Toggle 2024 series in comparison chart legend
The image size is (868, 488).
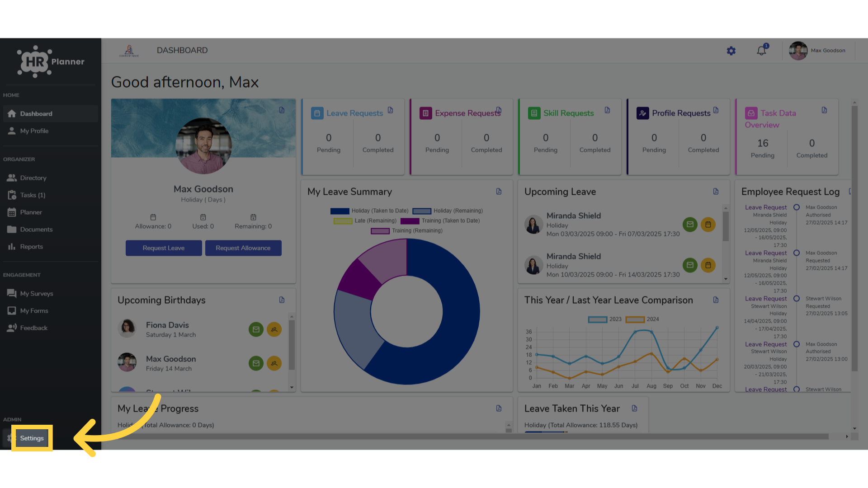click(x=635, y=319)
